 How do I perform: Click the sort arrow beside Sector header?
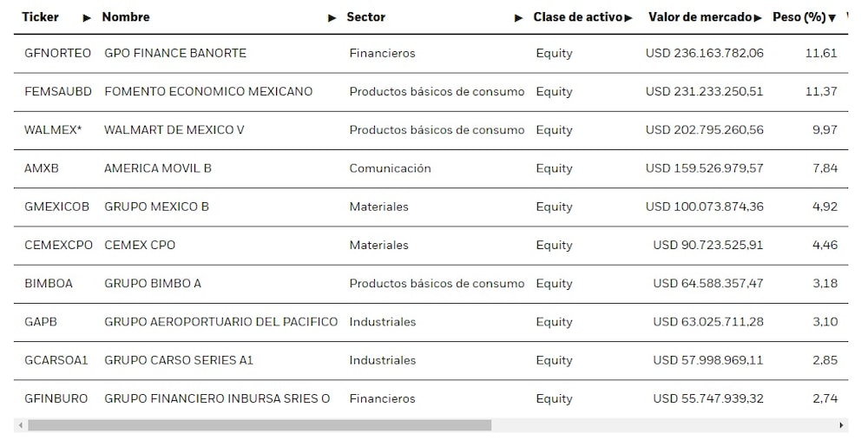[x=518, y=18]
